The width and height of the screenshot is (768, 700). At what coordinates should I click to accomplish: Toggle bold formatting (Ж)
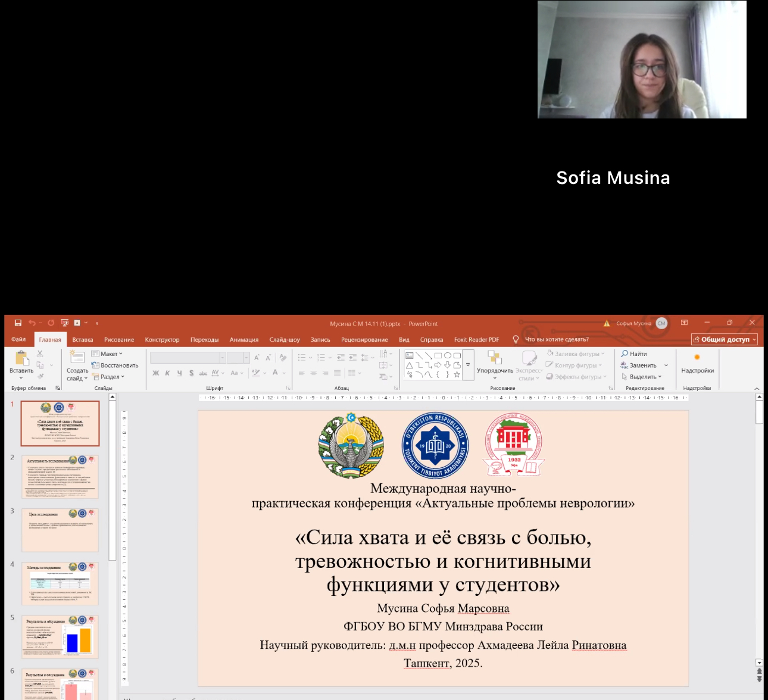tap(156, 373)
